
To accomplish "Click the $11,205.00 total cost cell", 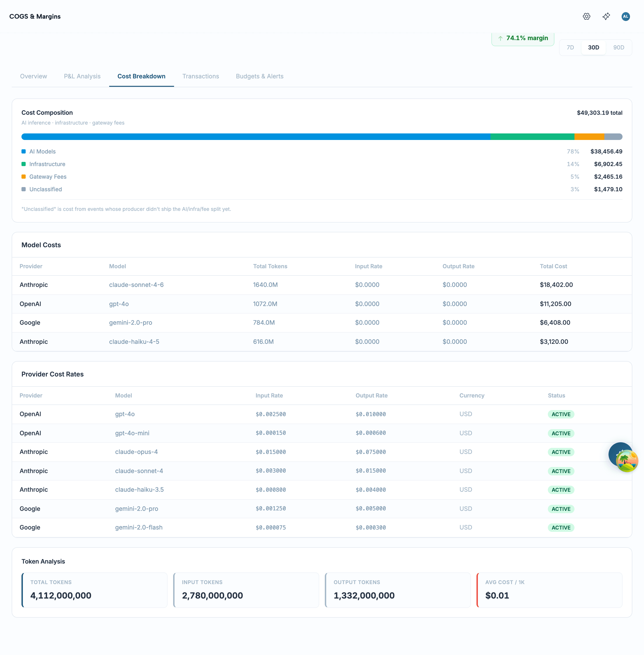I will (x=555, y=304).
